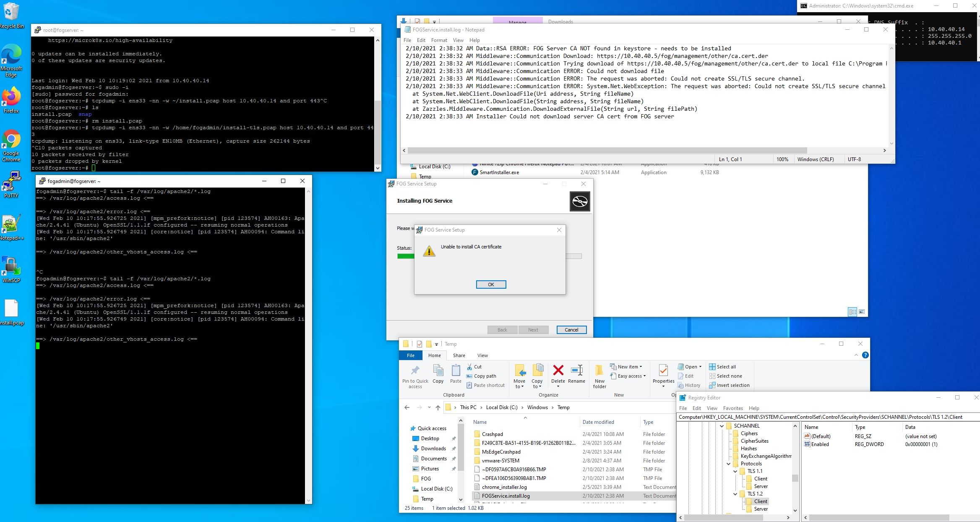
Task: Collapse TLS 1.1 registry key
Action: (735, 471)
